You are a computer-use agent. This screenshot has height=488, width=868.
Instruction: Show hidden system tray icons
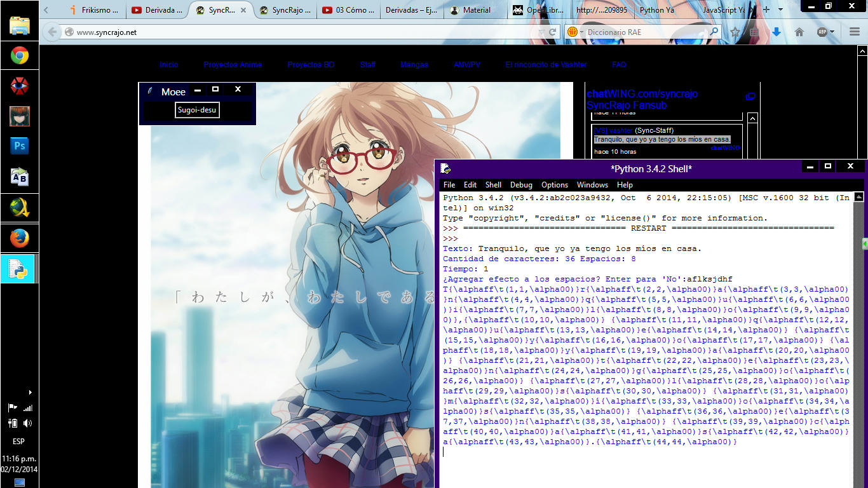click(31, 392)
